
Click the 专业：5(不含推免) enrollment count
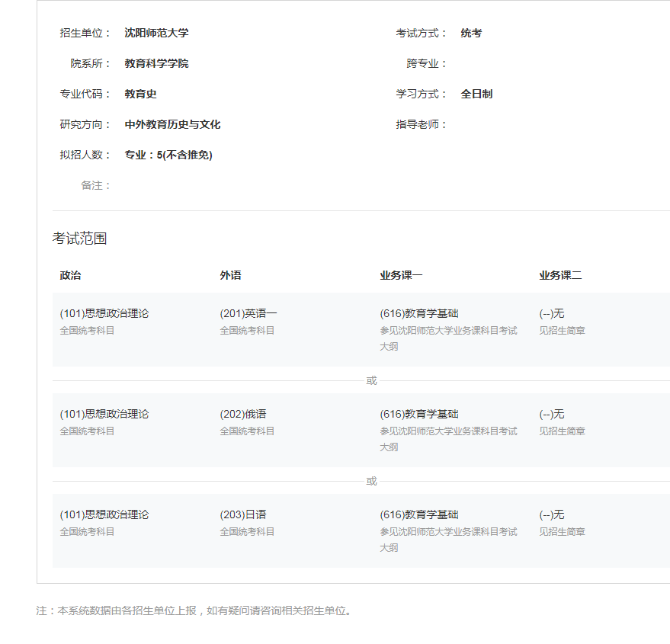(x=168, y=155)
